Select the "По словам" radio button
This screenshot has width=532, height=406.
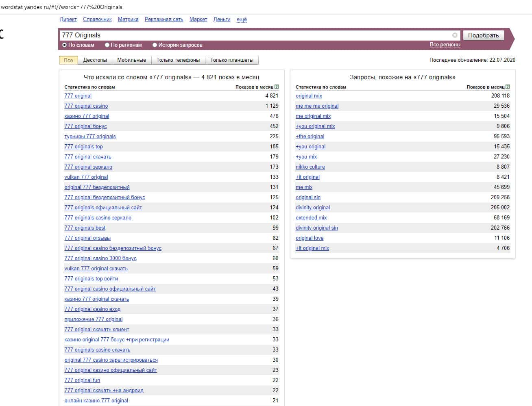(64, 45)
